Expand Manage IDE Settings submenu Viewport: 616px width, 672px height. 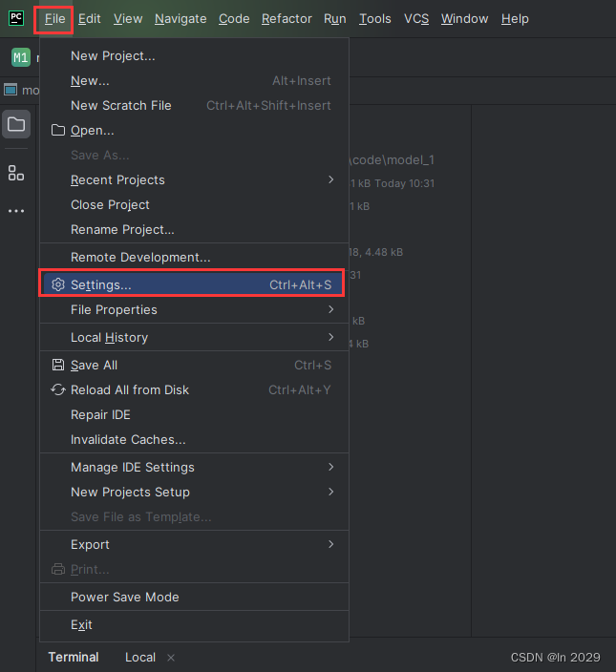point(194,468)
